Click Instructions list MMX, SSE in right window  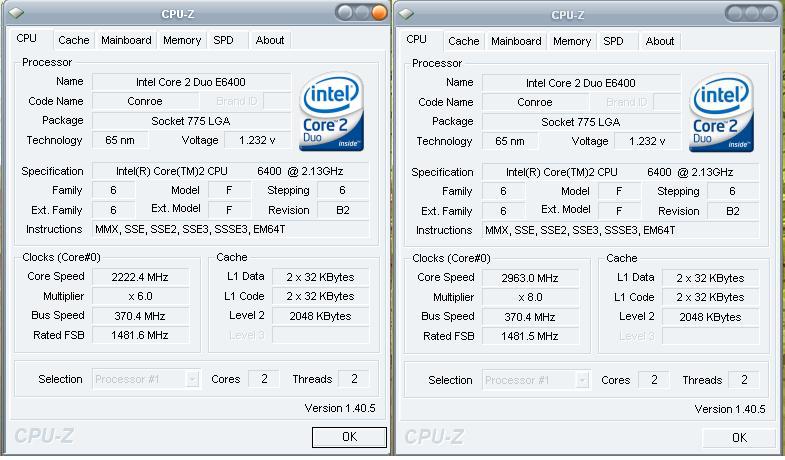(620, 230)
